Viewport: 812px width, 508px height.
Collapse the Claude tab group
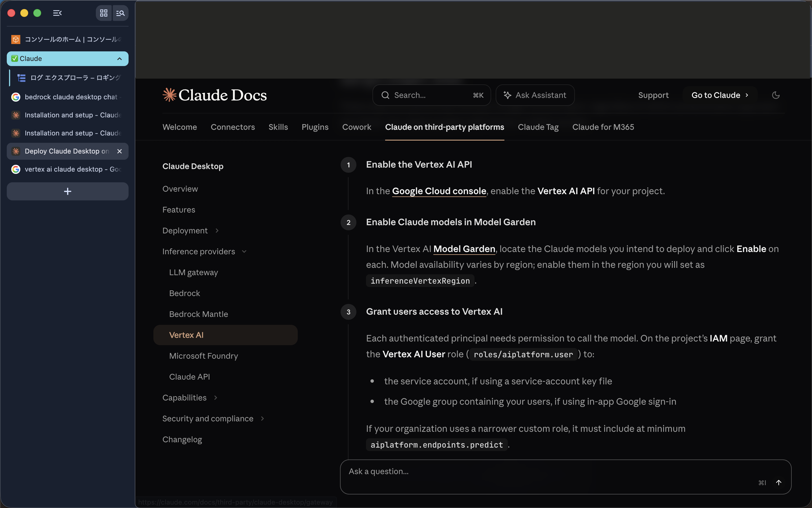[120, 59]
